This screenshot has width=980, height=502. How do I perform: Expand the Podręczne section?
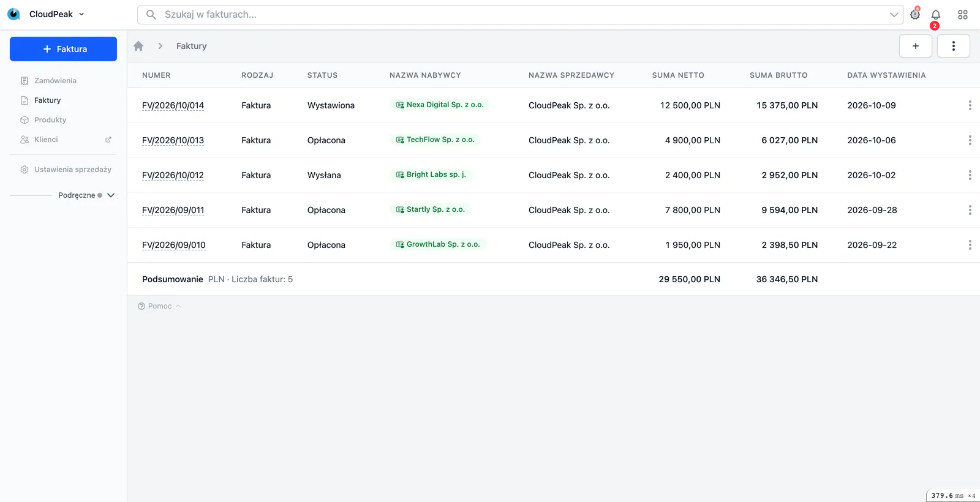tap(86, 195)
